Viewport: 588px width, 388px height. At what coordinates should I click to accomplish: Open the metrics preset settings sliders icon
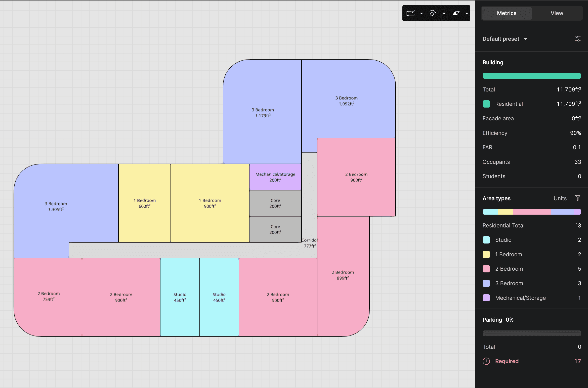tap(577, 39)
